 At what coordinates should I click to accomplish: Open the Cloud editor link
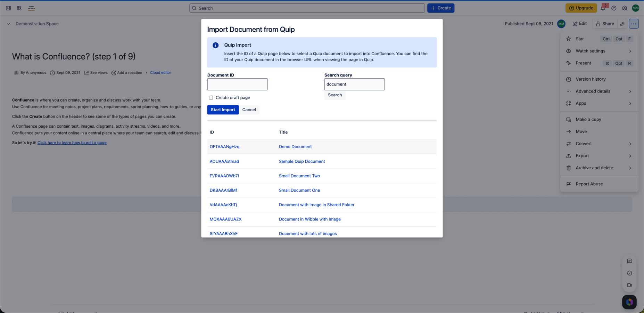coord(160,73)
